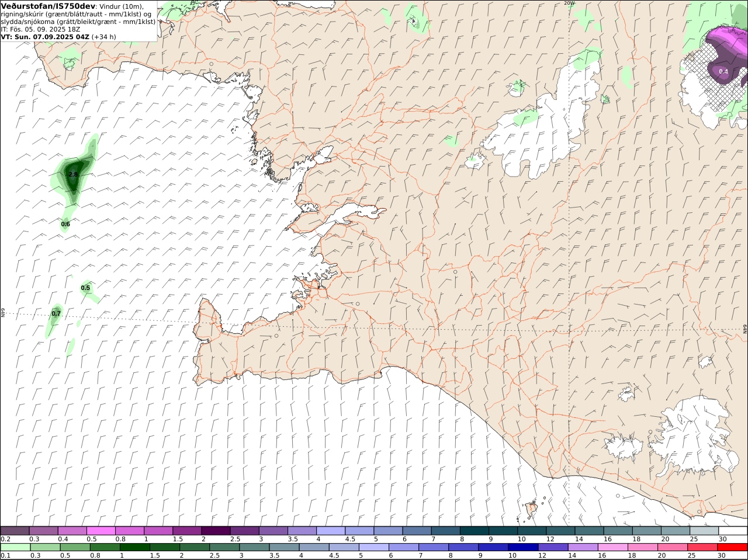This screenshot has height=560, width=748.
Task: Click the 64N latitude label on the left edge
Action: (x=3, y=313)
